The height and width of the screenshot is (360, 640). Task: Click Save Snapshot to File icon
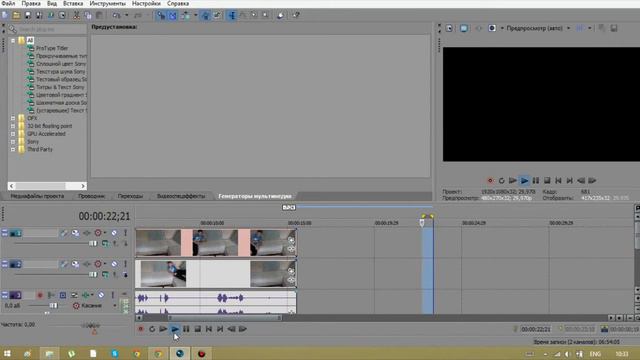(614, 28)
